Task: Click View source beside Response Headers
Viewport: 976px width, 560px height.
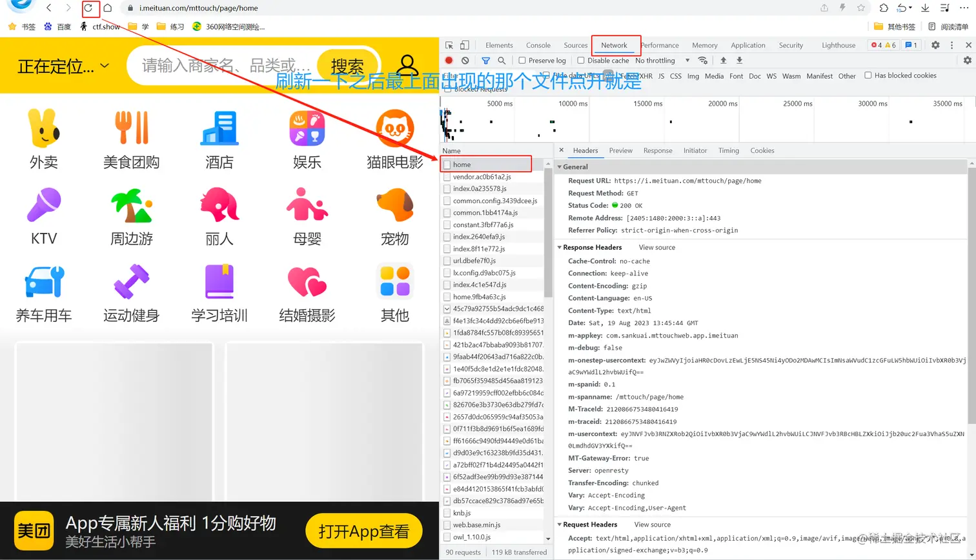Action: point(657,247)
